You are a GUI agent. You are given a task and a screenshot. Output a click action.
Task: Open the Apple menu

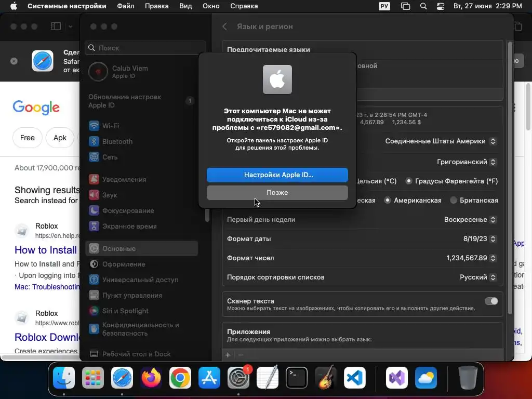[x=14, y=6]
